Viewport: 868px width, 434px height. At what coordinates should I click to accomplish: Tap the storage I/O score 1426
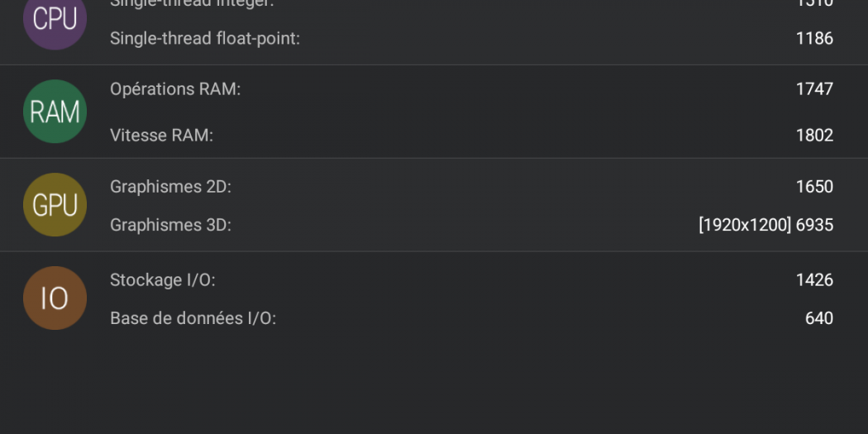click(814, 280)
